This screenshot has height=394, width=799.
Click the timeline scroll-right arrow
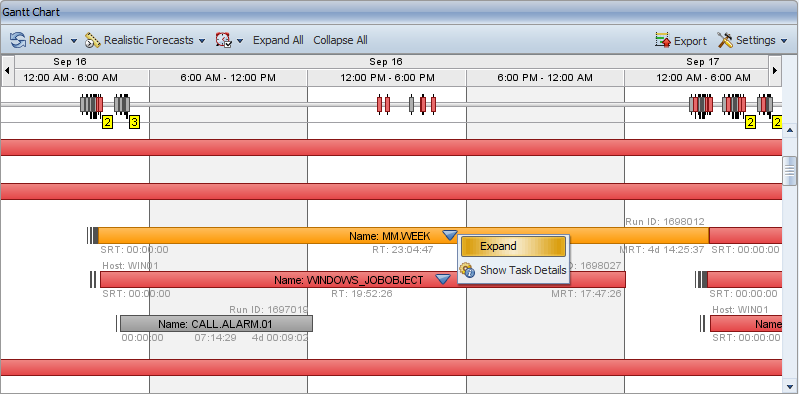(775, 70)
